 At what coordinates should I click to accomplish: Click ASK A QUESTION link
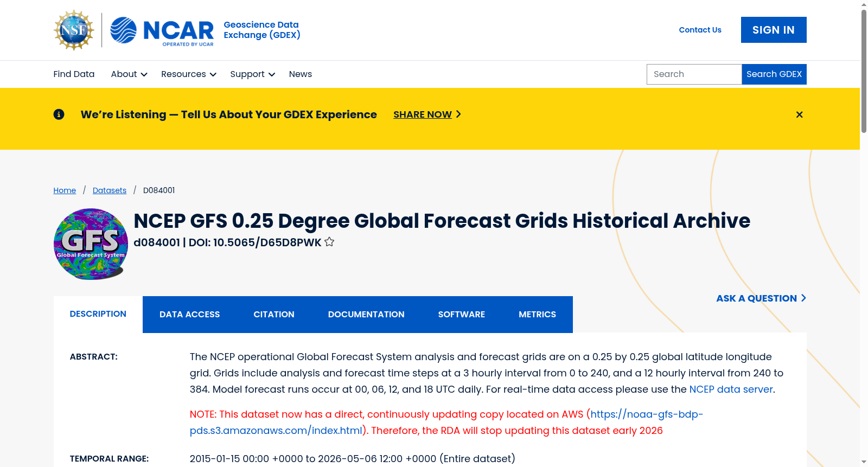[761, 298]
